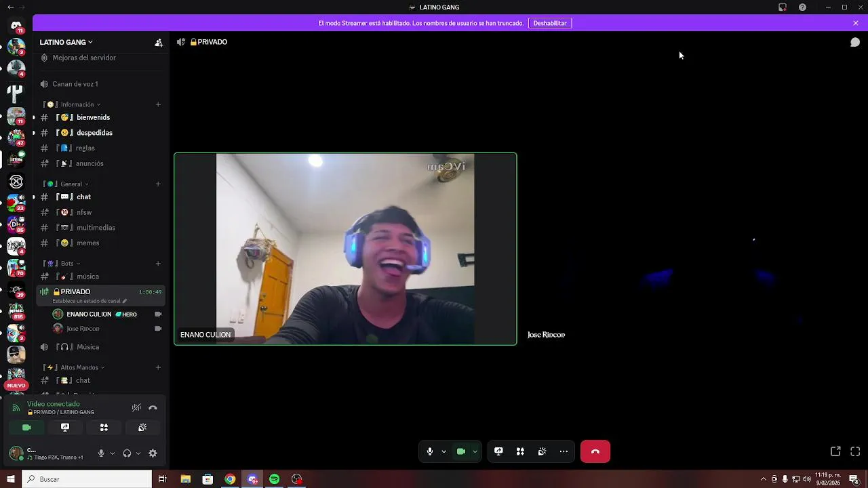Dismiss the Streamer mode banner

[856, 23]
